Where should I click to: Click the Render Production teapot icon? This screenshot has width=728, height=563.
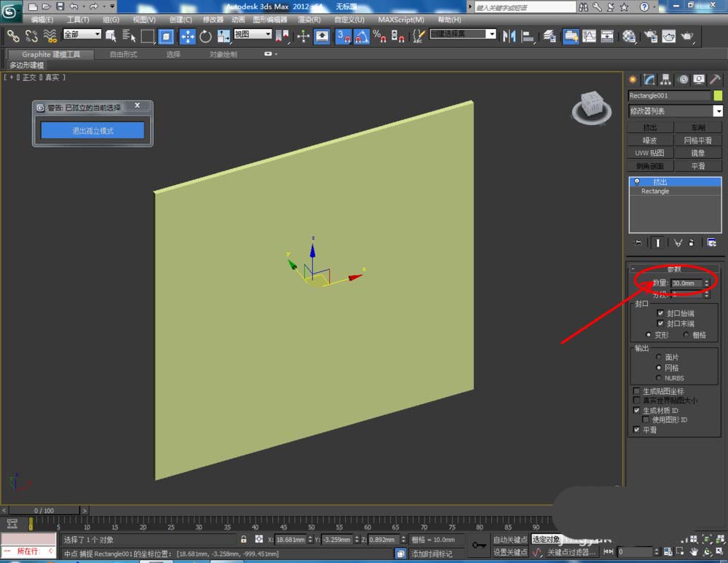tap(687, 36)
